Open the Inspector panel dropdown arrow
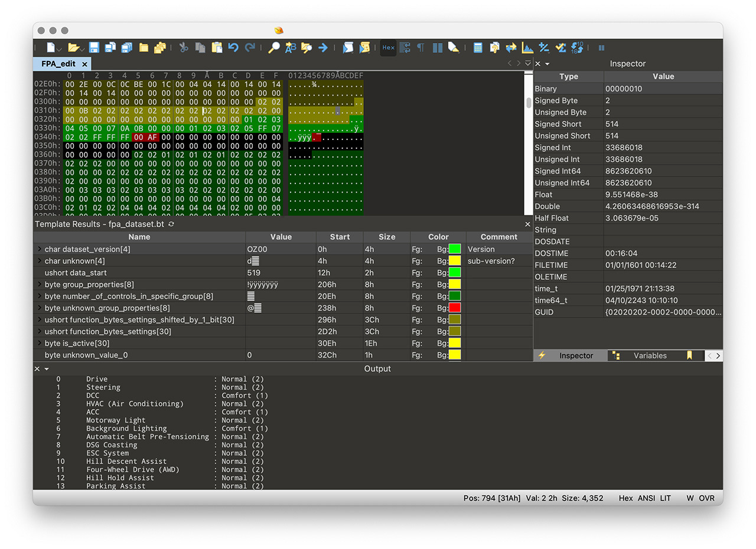Image resolution: width=756 pixels, height=549 pixels. click(x=546, y=63)
